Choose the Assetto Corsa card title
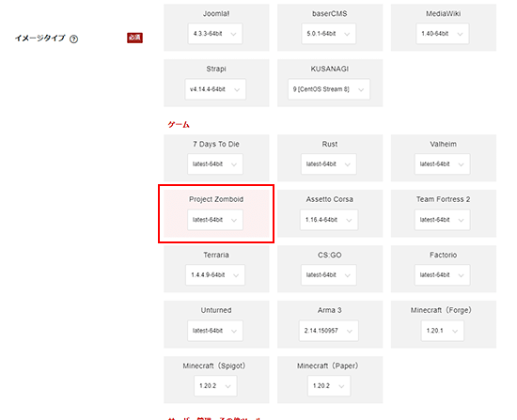Viewport: 517px width, 420px height. (329, 199)
